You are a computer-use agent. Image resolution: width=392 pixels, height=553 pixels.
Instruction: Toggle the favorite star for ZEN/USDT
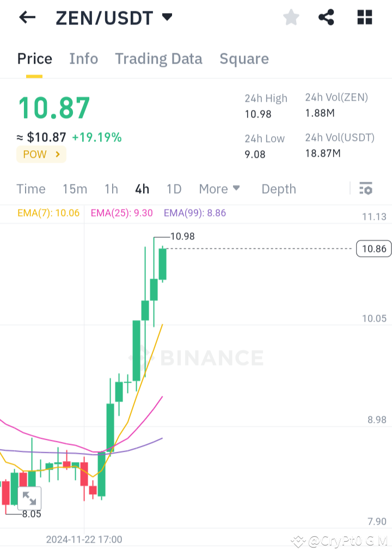pyautogui.click(x=291, y=17)
